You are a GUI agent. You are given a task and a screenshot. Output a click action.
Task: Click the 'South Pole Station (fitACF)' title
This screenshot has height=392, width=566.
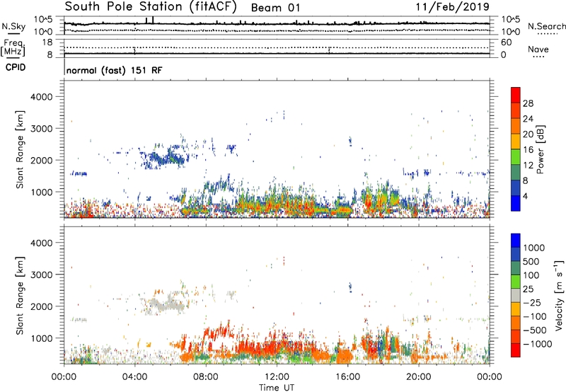[x=151, y=7]
